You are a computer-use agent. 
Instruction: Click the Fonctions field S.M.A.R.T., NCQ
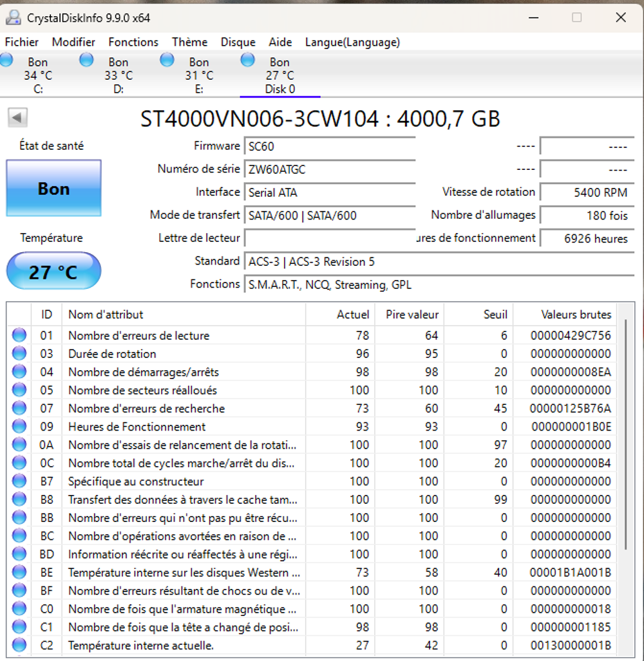tap(439, 285)
